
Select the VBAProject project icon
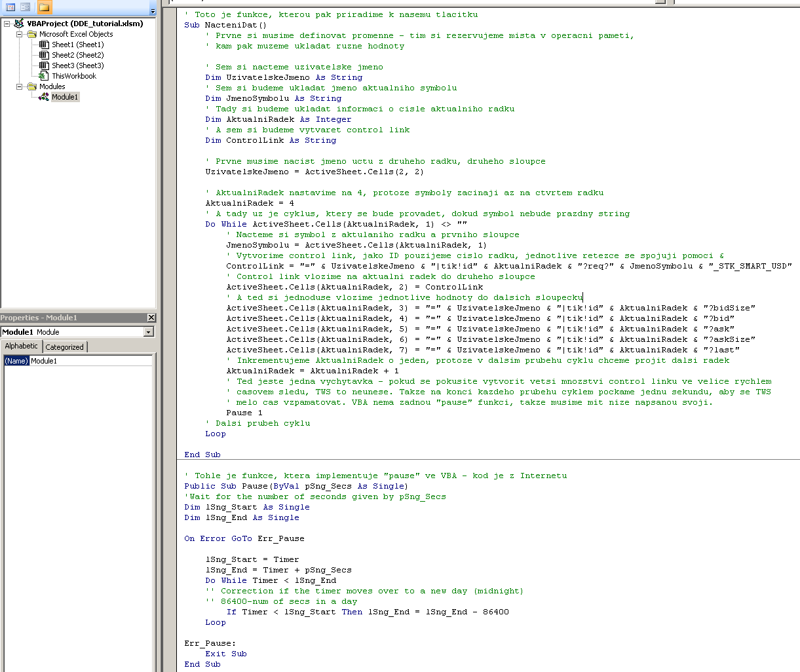coord(19,24)
